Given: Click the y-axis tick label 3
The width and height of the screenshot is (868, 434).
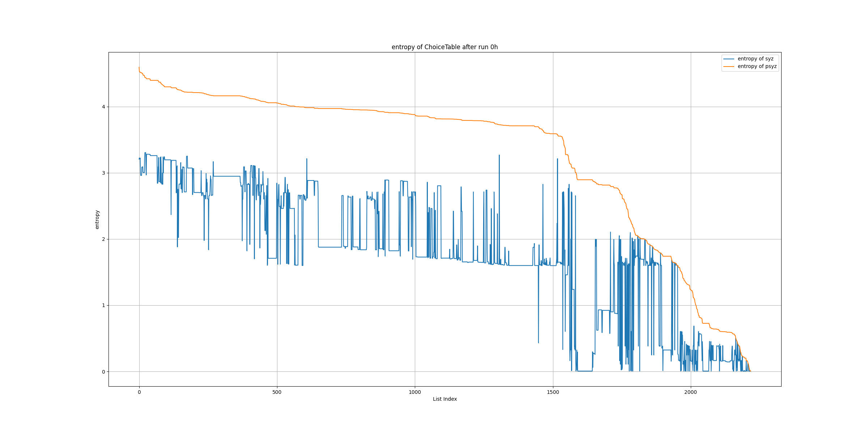Looking at the screenshot, I should tap(103, 173).
